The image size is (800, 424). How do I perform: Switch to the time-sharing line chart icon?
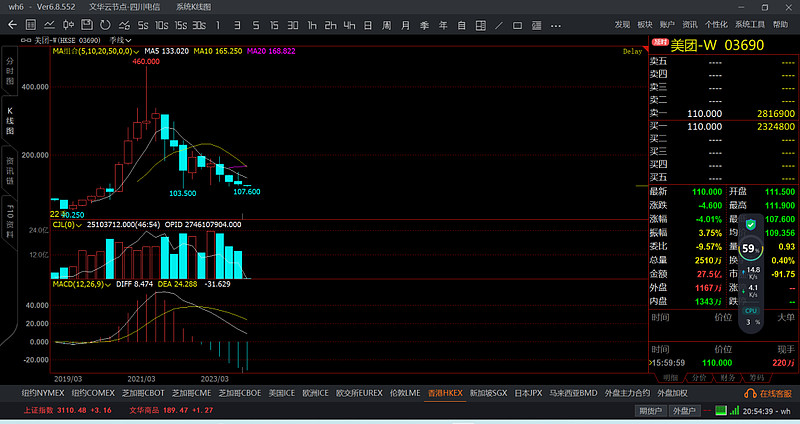coord(49,24)
